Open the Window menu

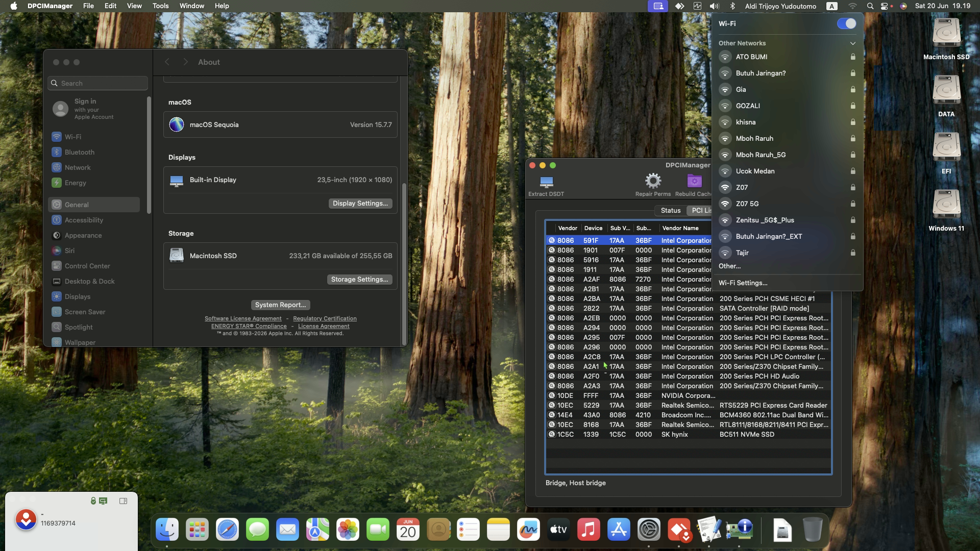coord(191,6)
